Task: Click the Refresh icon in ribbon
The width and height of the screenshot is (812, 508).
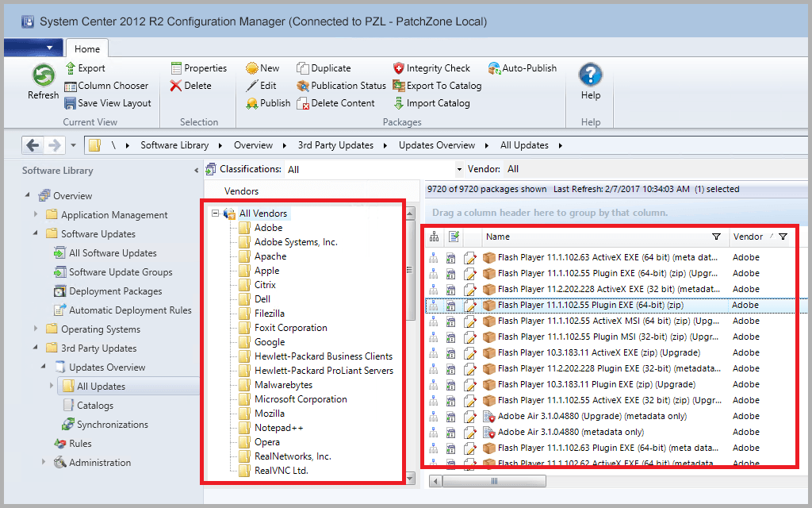Action: (x=44, y=75)
